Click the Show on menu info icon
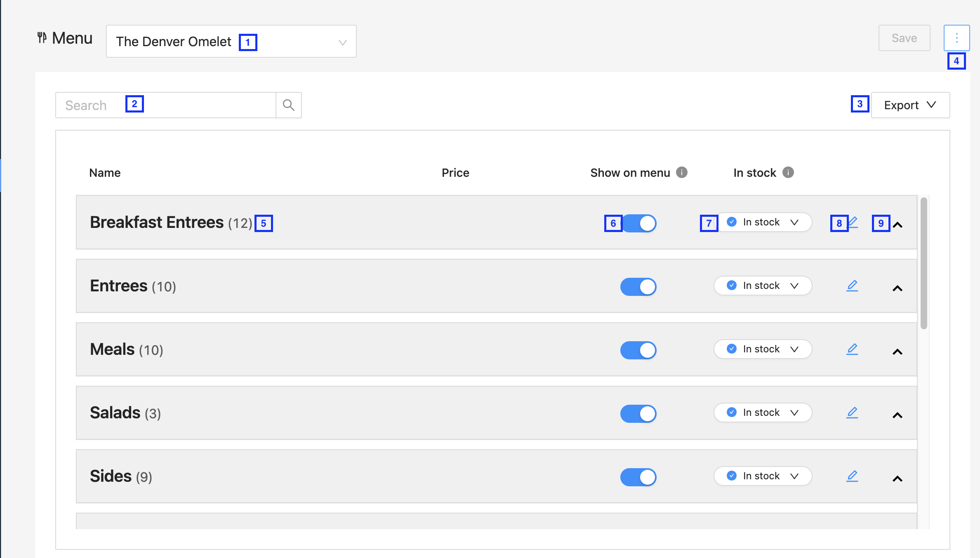This screenshot has height=558, width=980. pos(682,172)
